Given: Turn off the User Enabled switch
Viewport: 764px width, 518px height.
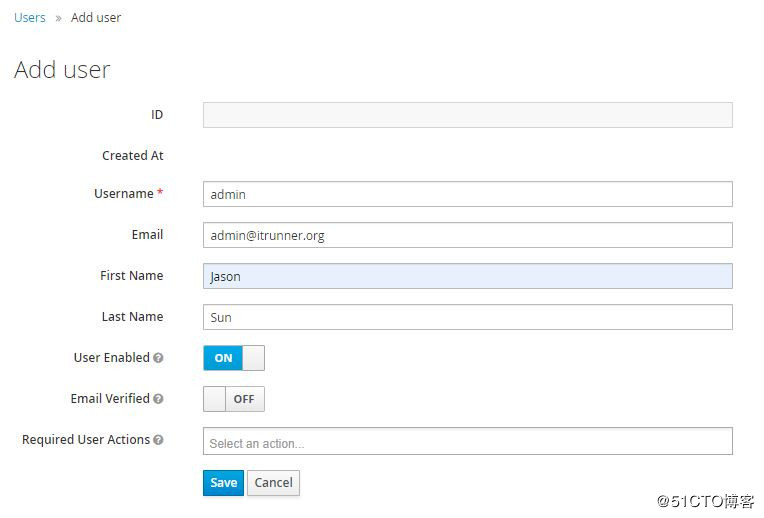Looking at the screenshot, I should (234, 358).
